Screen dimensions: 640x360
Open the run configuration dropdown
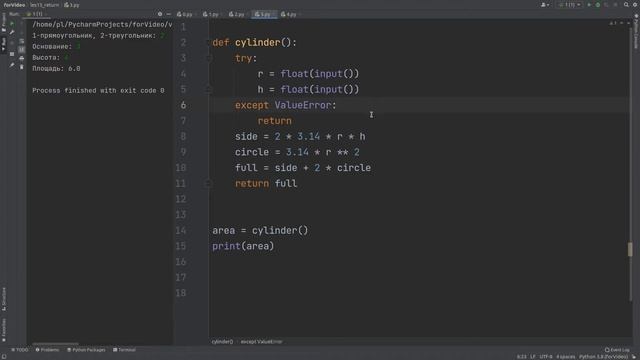point(570,5)
